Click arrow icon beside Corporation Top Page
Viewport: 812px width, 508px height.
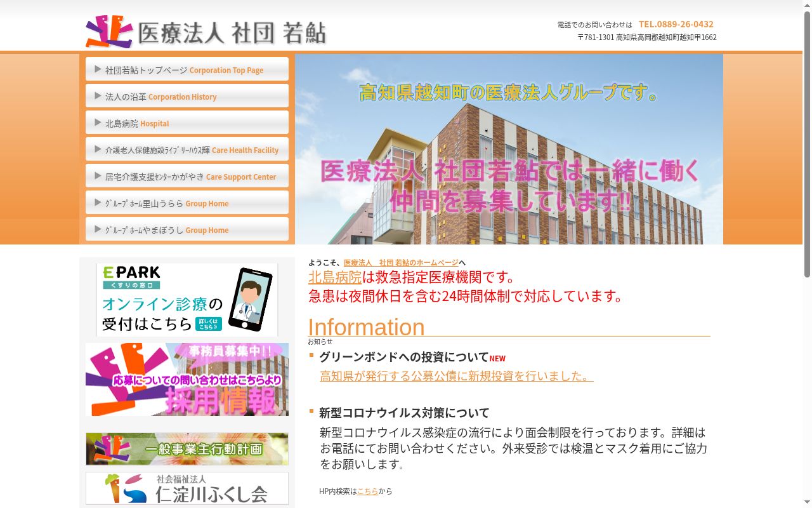pos(98,69)
